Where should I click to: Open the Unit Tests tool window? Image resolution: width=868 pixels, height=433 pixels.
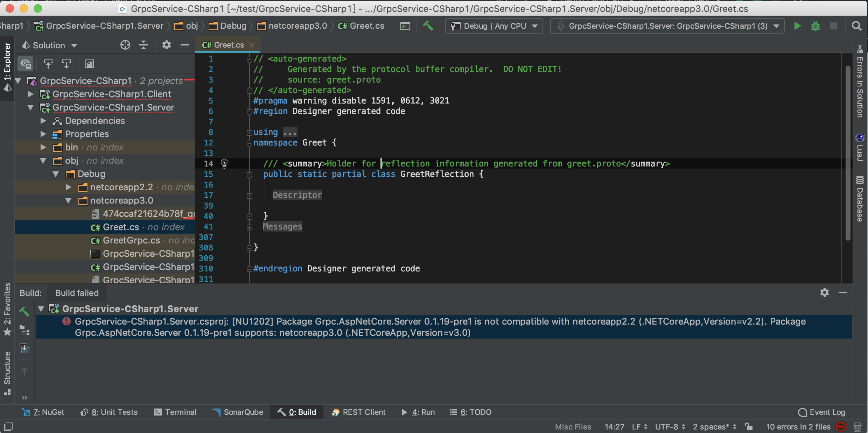tap(109, 412)
